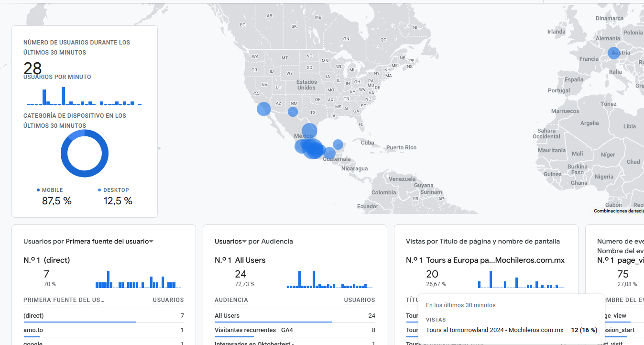Click the 27,08 % page_view share
The height and width of the screenshot is (345, 644).
coord(627,284)
